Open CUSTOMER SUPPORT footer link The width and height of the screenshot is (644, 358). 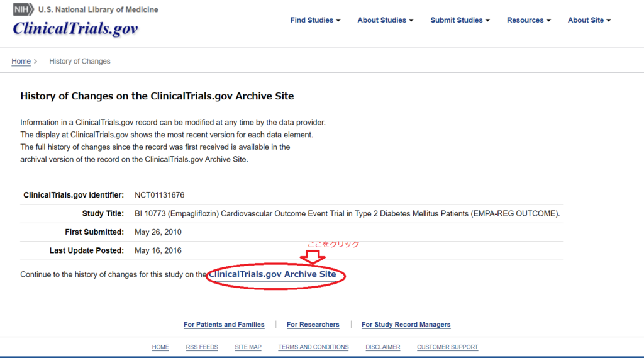click(447, 347)
